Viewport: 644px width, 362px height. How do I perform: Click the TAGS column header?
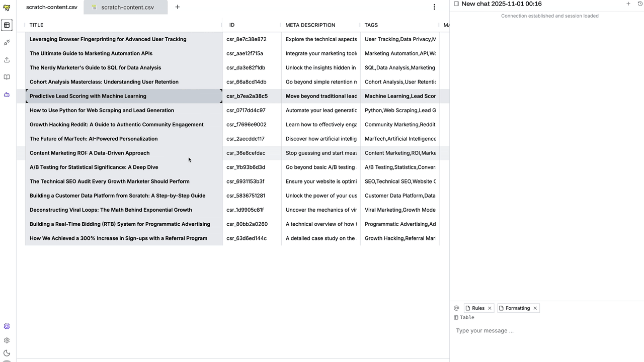(x=371, y=25)
